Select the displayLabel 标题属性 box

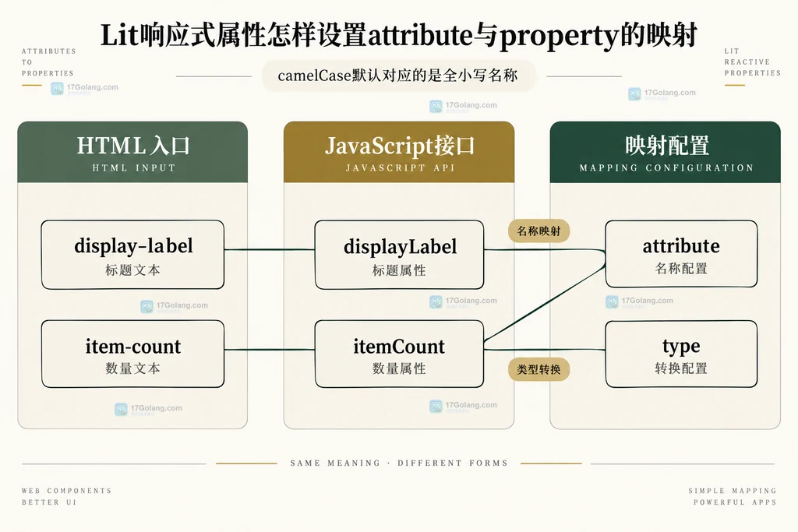point(400,255)
